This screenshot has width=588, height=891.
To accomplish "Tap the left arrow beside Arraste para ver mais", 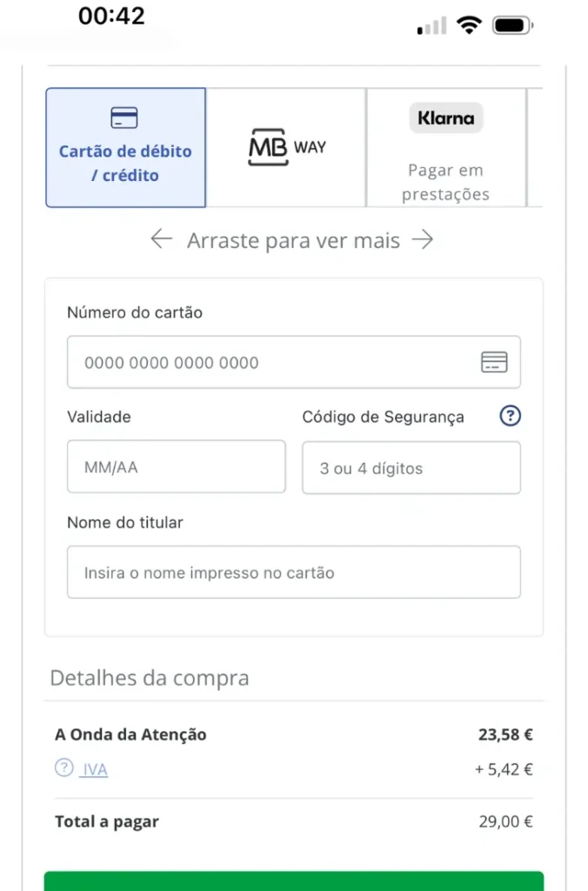I will [162, 239].
